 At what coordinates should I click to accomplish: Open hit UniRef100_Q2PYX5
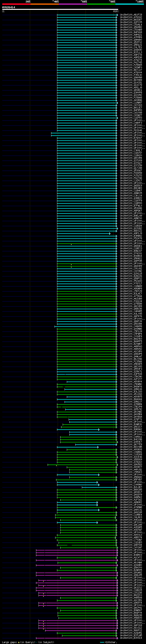[x=131, y=22]
